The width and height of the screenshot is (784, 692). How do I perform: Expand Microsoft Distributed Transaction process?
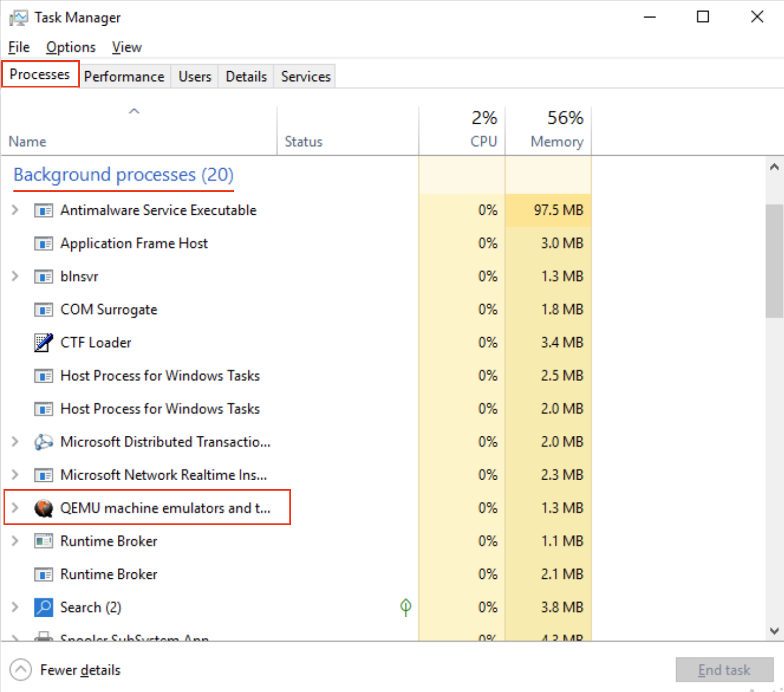[x=15, y=442]
